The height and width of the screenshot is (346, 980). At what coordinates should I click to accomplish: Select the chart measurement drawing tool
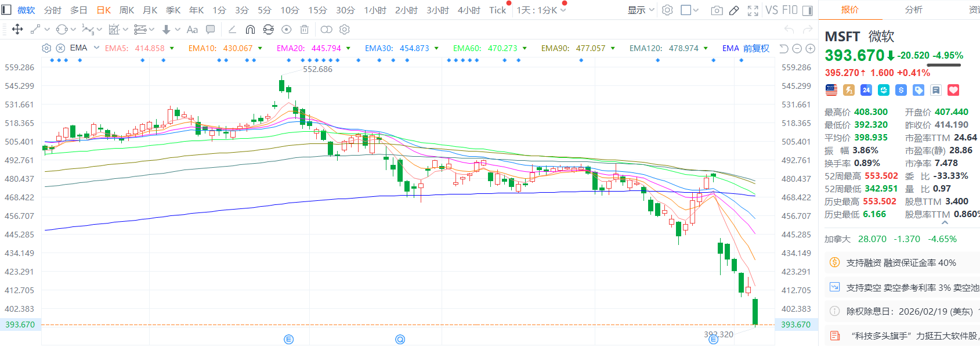(114, 30)
